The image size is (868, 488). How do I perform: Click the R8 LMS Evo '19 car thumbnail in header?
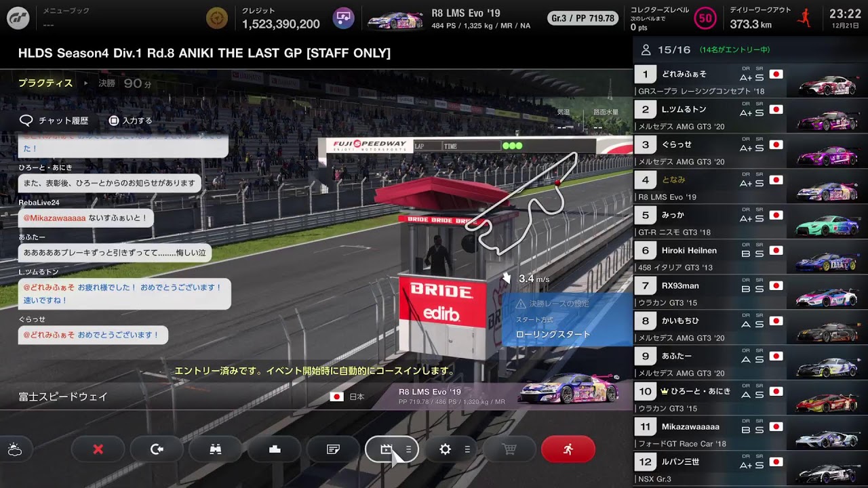pos(395,19)
